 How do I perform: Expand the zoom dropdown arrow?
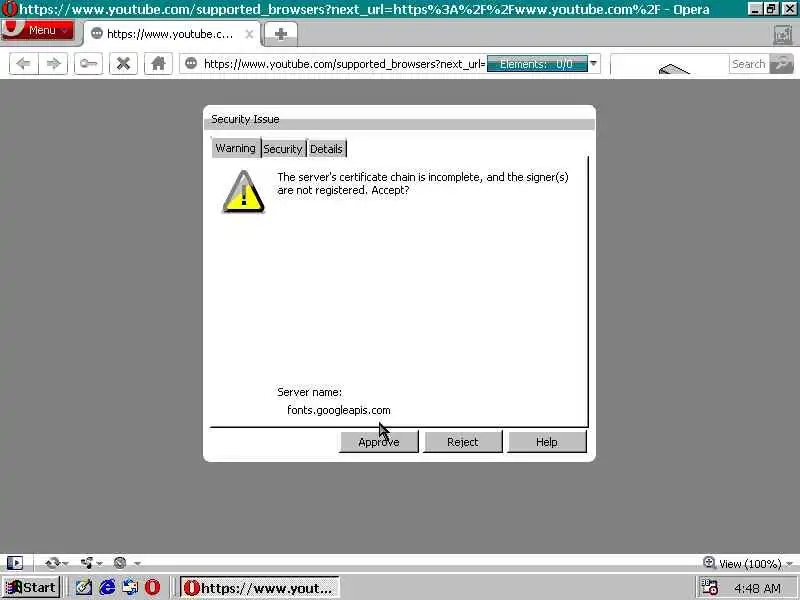tap(789, 564)
